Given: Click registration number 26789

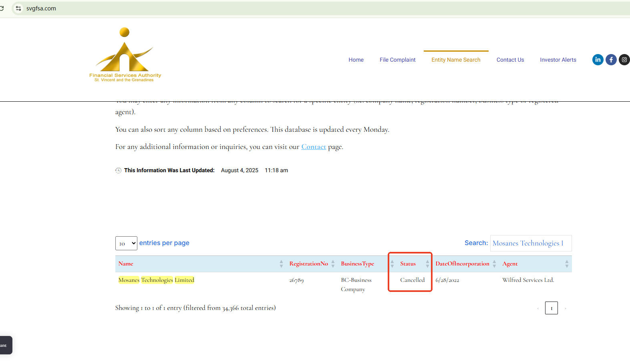Looking at the screenshot, I should click(296, 280).
